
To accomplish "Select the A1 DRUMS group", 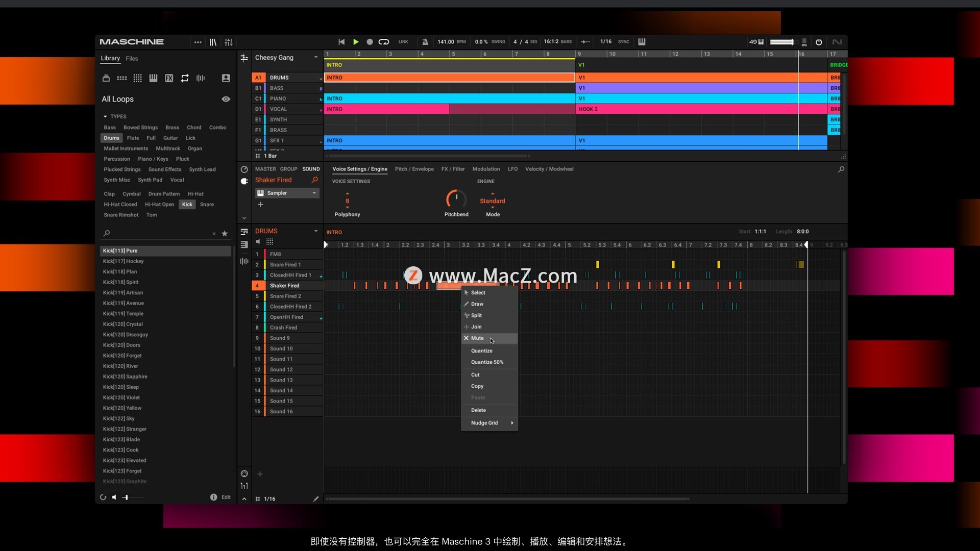I will (287, 78).
